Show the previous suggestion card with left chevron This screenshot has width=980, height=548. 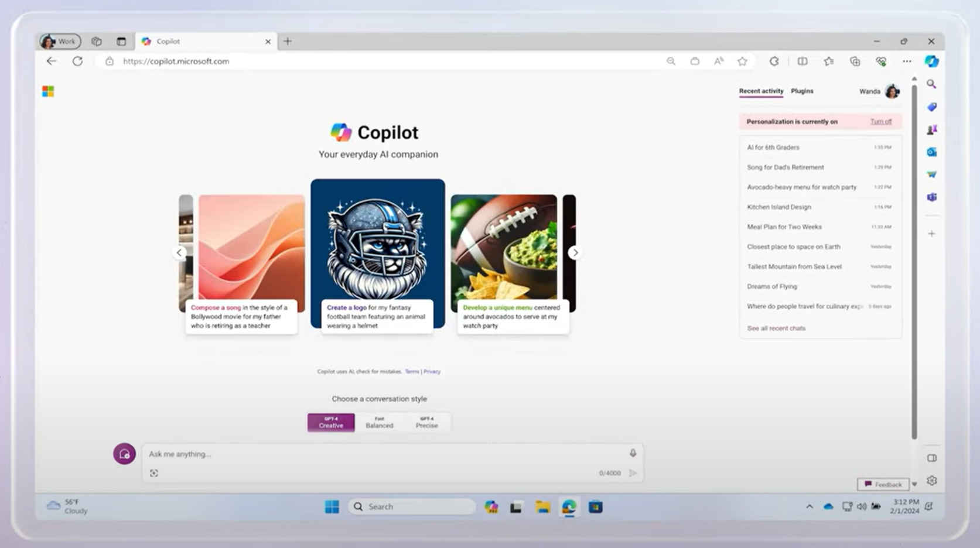pos(179,253)
